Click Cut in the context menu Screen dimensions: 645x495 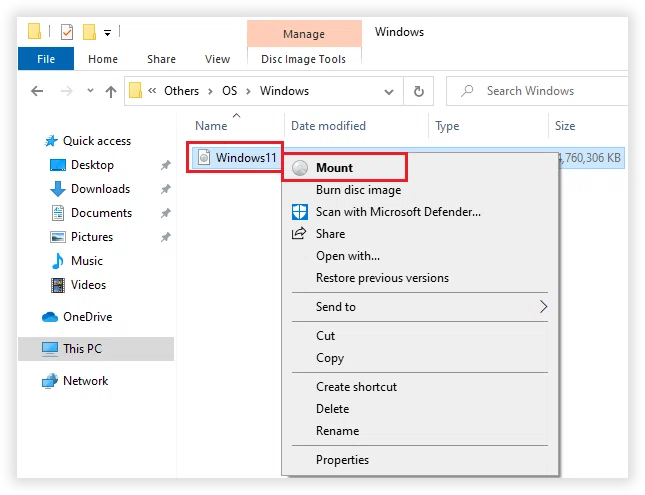tap(420, 335)
